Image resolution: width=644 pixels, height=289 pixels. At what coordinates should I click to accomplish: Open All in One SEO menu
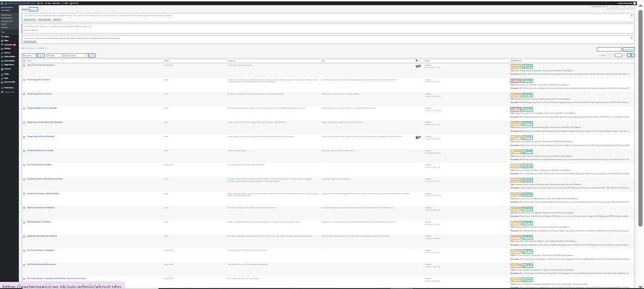pos(9,82)
